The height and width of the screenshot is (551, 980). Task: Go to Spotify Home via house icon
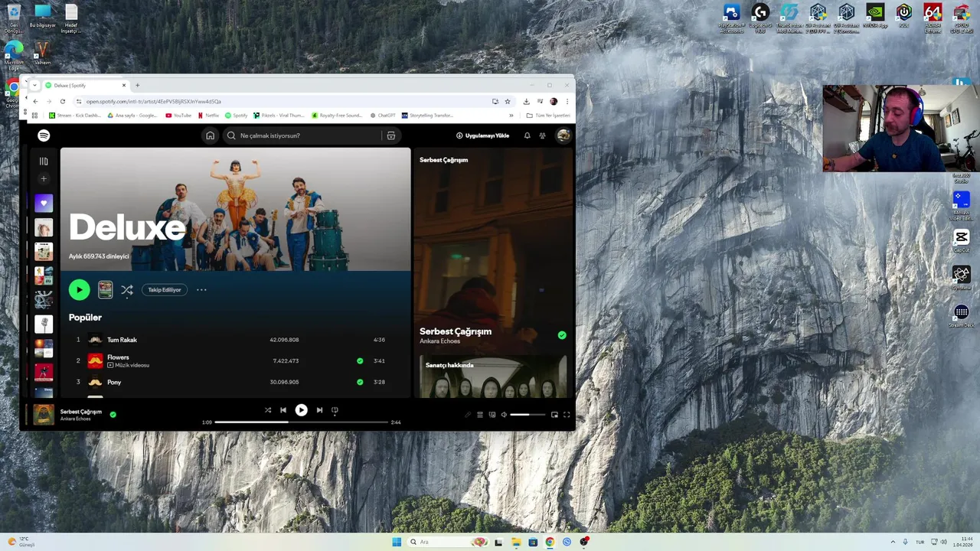210,135
